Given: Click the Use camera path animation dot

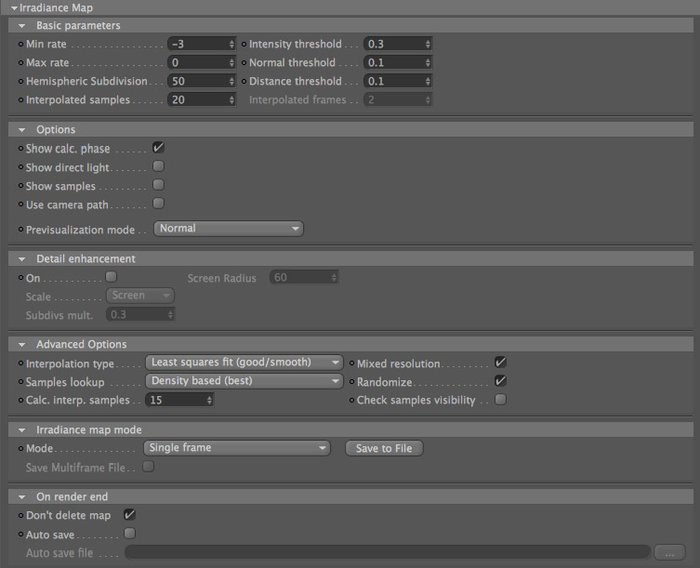Looking at the screenshot, I should click(x=21, y=205).
